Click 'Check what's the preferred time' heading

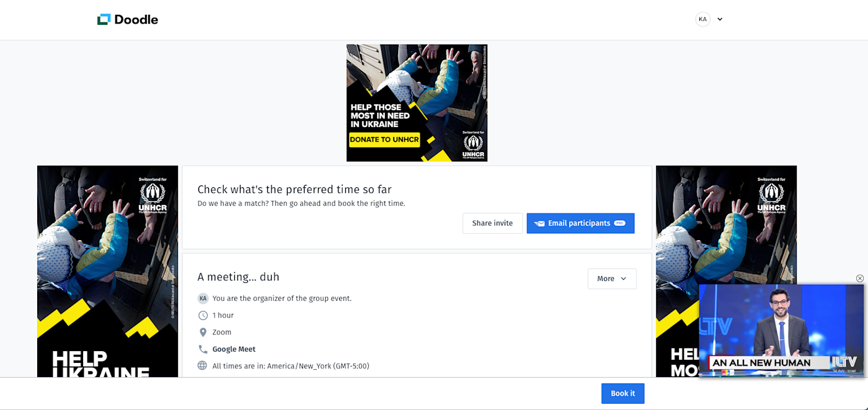[294, 189]
